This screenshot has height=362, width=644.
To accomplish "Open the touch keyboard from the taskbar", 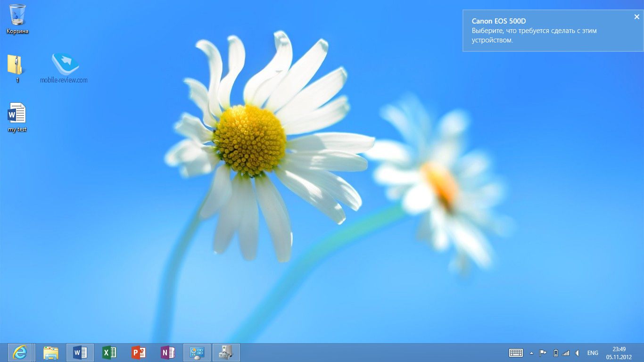I will (x=516, y=353).
